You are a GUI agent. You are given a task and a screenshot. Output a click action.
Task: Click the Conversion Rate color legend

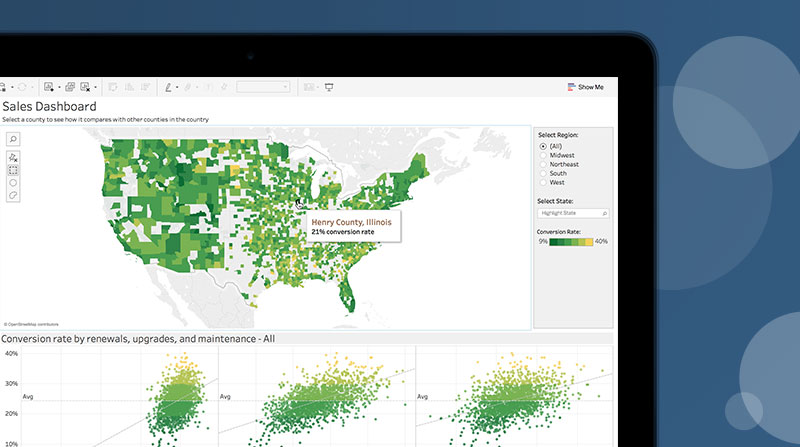pos(573,241)
